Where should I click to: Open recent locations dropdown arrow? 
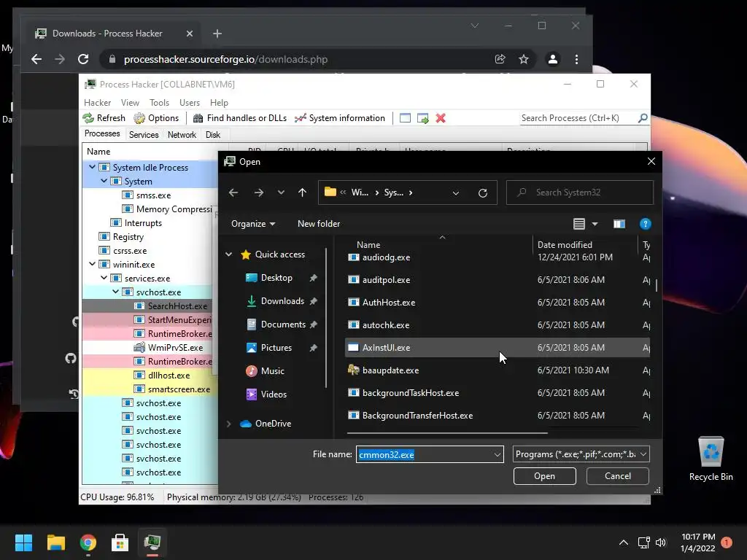coord(281,192)
